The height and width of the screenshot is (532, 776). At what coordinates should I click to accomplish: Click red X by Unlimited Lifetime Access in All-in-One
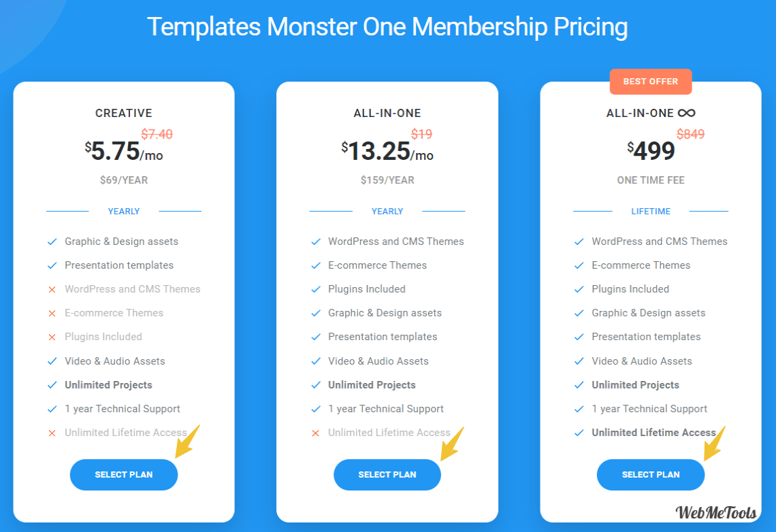[315, 433]
